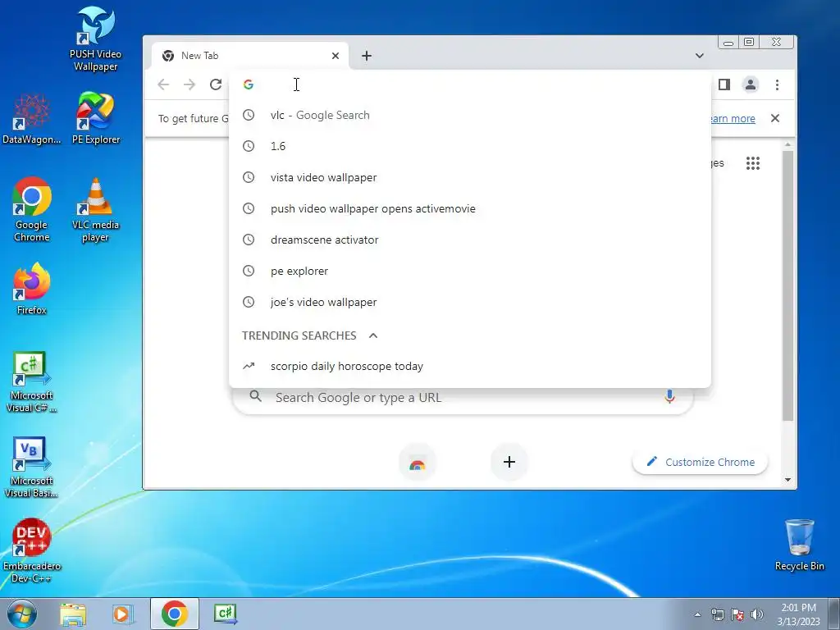
Task: Choose 'vista video wallpaper' suggestion
Action: click(470, 177)
